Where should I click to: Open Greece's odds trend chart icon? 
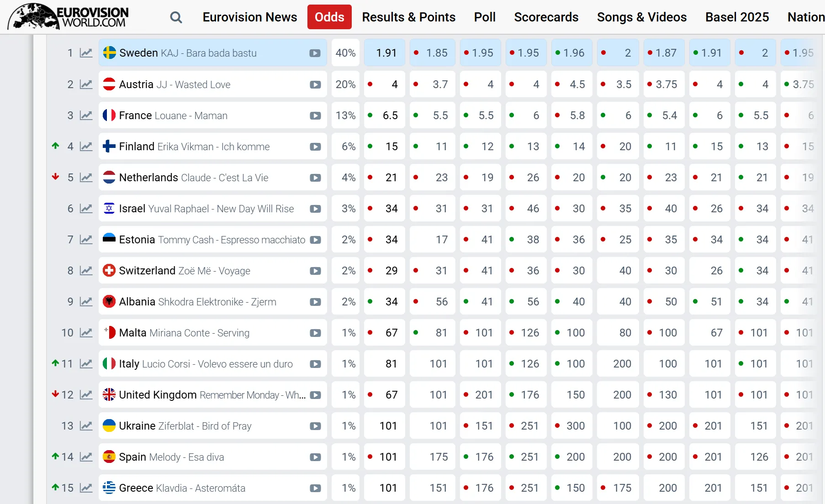[86, 488]
